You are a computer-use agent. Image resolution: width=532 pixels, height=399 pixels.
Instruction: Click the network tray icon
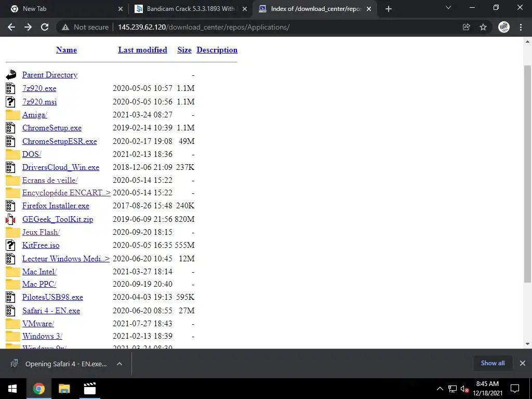click(x=453, y=389)
